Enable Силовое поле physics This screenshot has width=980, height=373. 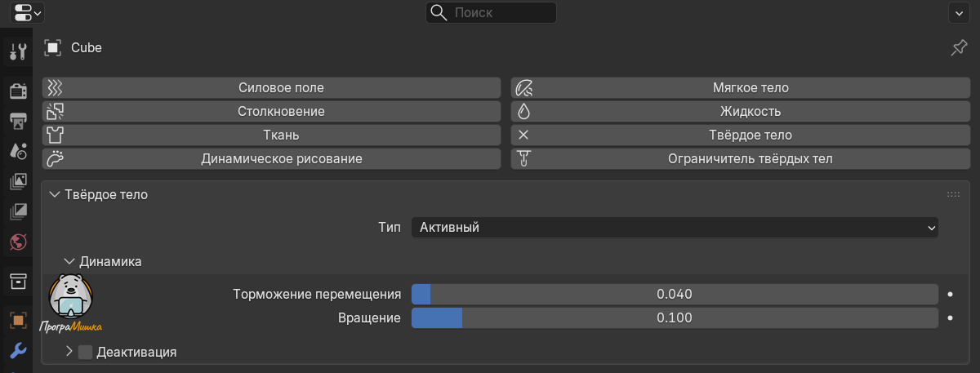tap(271, 88)
